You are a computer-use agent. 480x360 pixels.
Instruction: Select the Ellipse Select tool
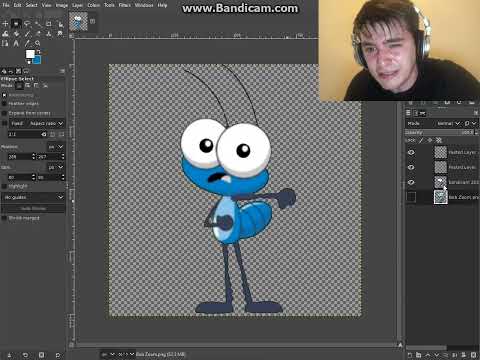(16, 24)
